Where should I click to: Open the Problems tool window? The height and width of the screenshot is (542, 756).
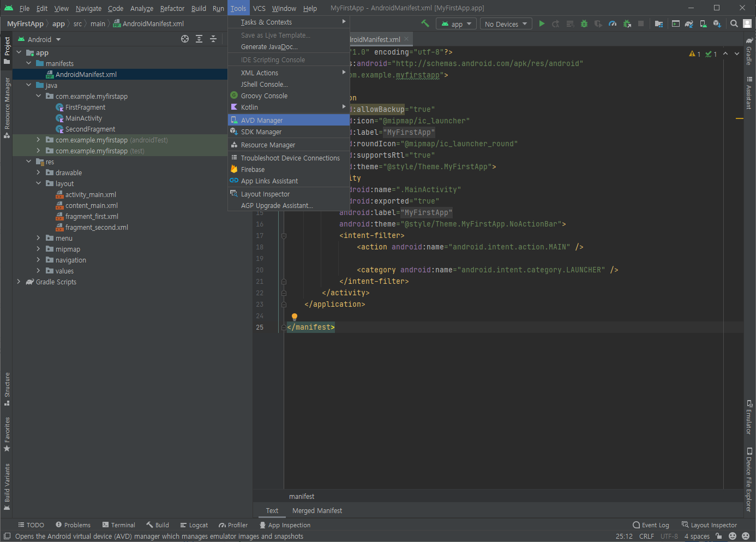pyautogui.click(x=73, y=525)
